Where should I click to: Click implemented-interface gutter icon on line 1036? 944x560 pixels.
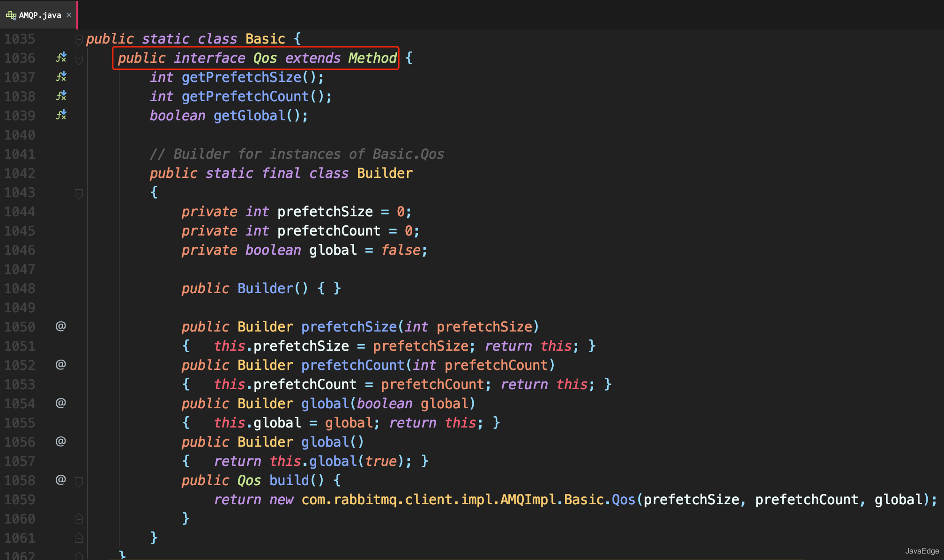(x=61, y=58)
